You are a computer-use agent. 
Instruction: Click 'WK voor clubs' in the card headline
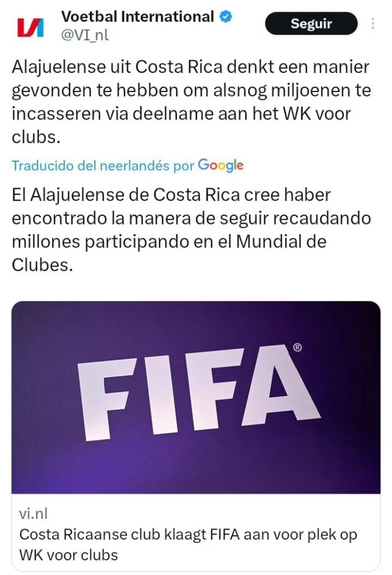coord(69,555)
